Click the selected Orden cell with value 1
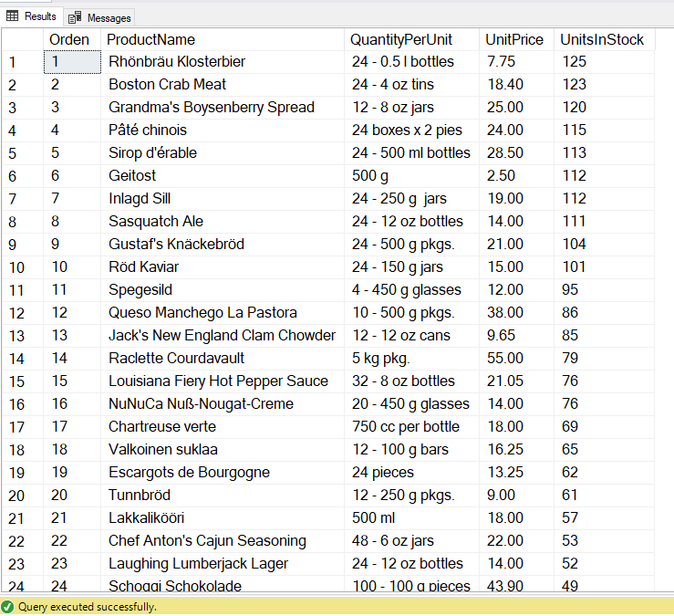Image resolution: width=674 pixels, height=616 pixels. click(x=72, y=62)
